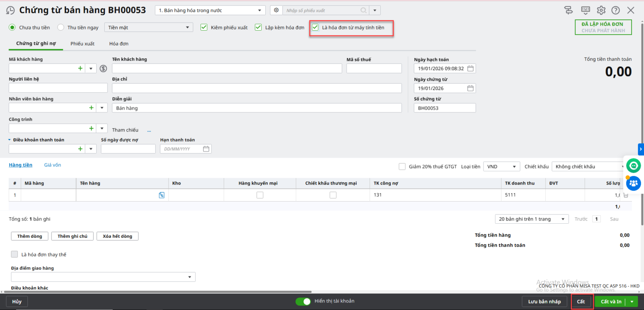Click the Cất save button
644x310 pixels.
click(581, 302)
